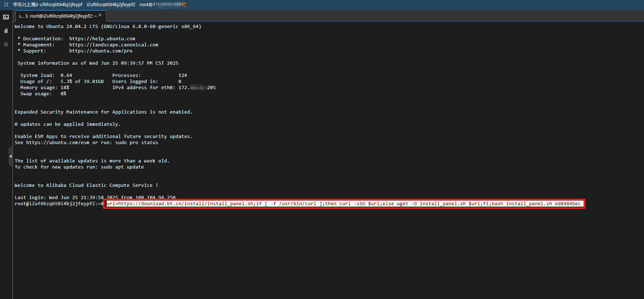Click the root@ connection text in the title bar
The height and width of the screenshot is (299, 644).
coord(160,5)
